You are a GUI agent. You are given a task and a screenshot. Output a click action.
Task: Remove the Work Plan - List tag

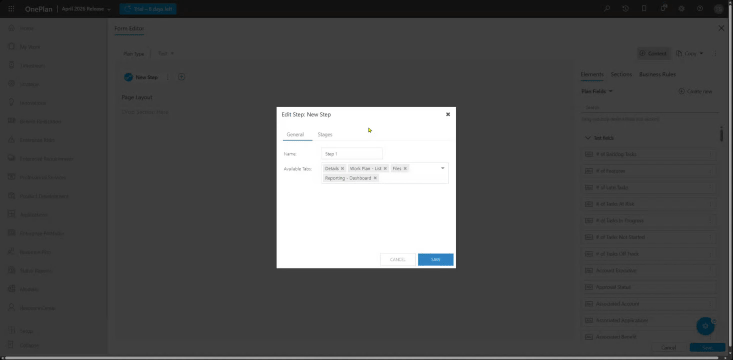click(x=385, y=168)
